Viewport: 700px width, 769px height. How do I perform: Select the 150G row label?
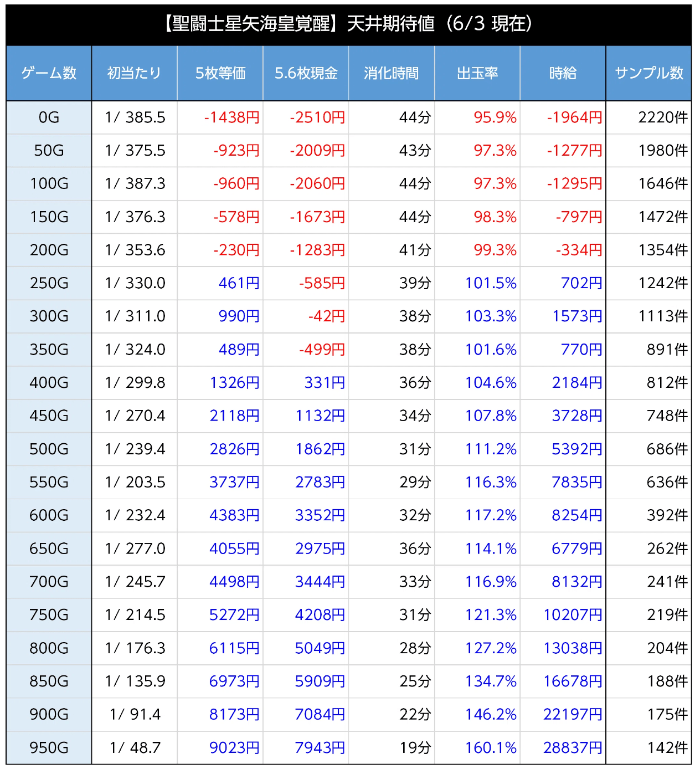[49, 217]
